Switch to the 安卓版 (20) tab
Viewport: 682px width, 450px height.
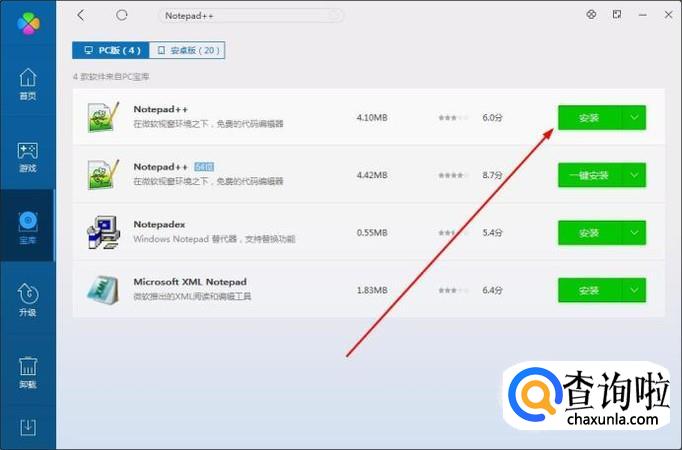click(187, 50)
